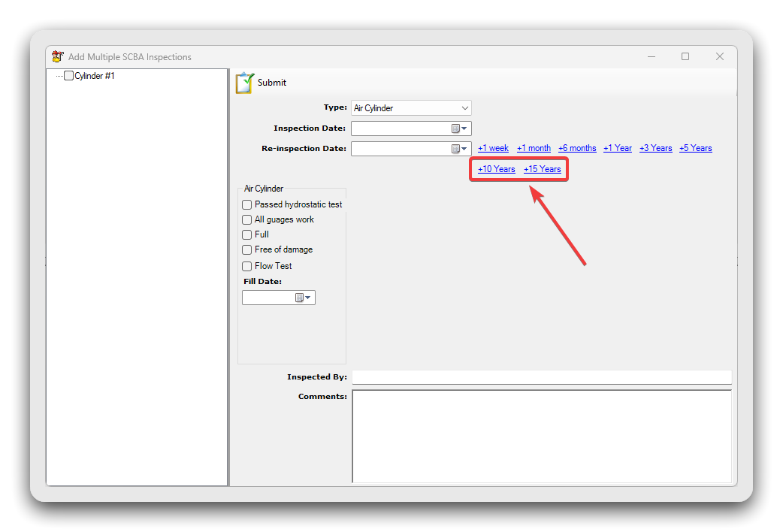The width and height of the screenshot is (783, 532).
Task: Click the +3 Years link
Action: (x=655, y=148)
